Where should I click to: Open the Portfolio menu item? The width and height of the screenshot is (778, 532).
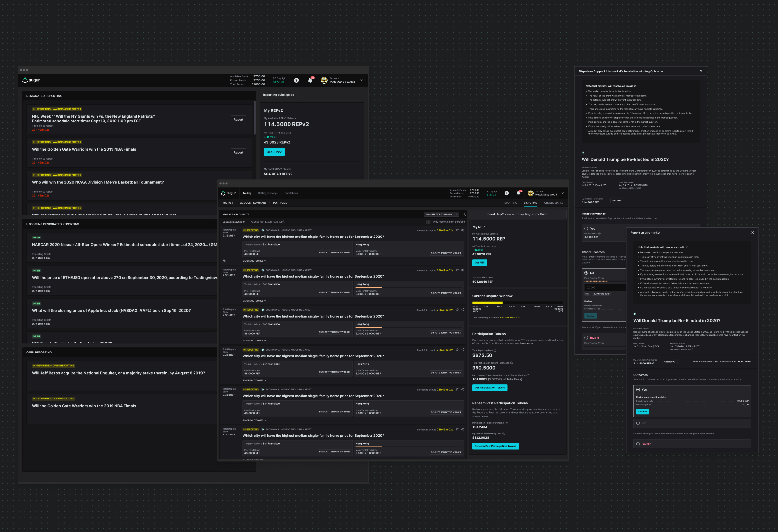[280, 203]
